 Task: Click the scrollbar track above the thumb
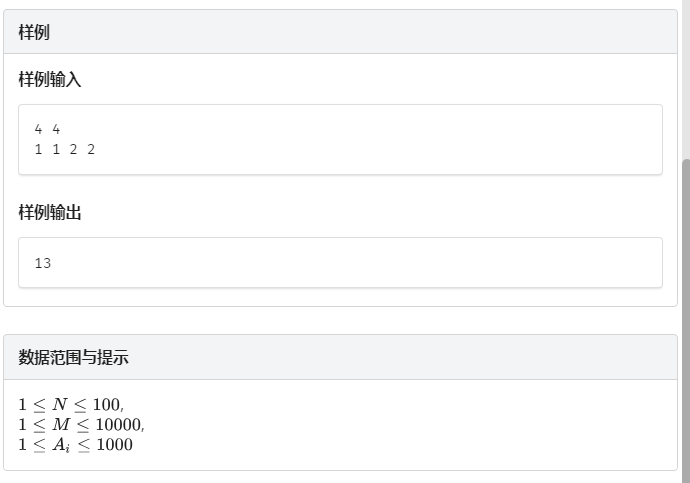pos(685,80)
